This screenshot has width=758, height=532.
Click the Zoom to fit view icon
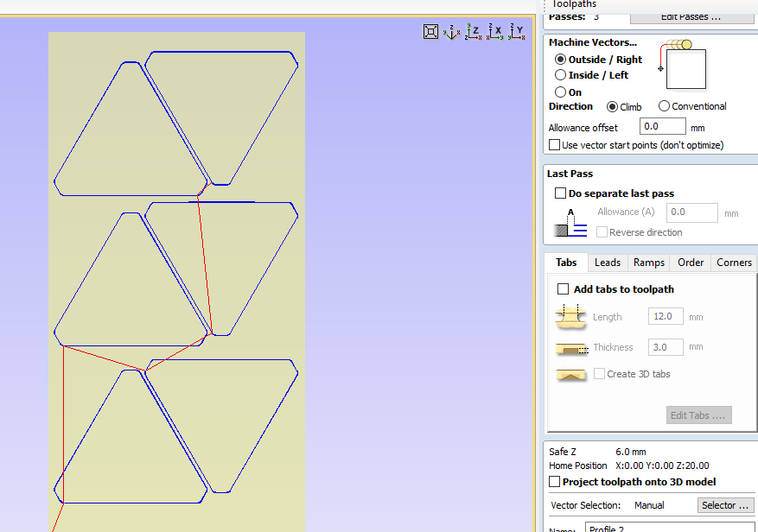[430, 32]
